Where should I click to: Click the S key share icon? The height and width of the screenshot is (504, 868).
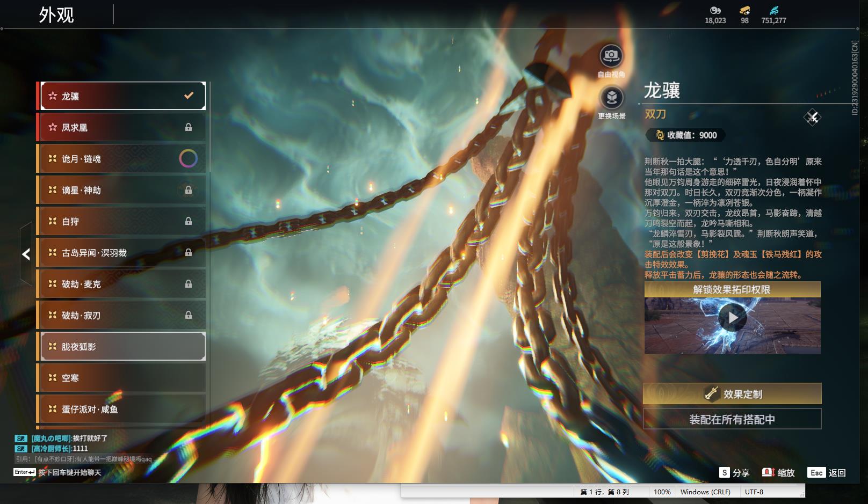[x=725, y=472]
